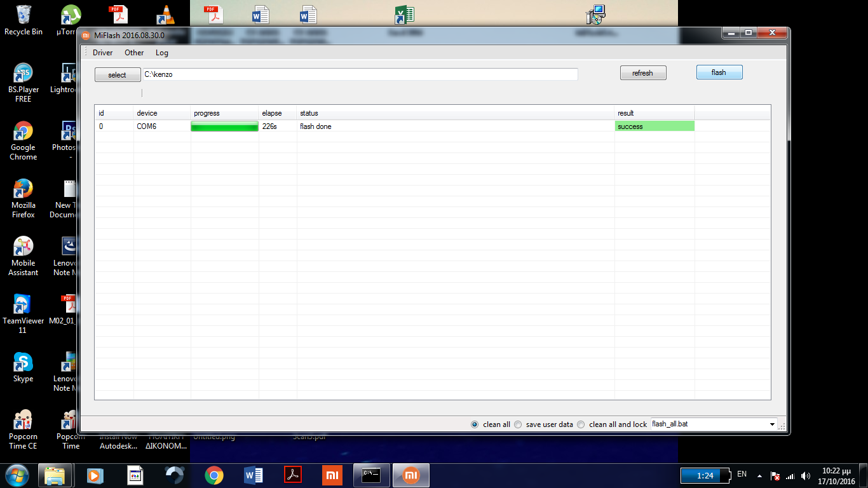This screenshot has height=488, width=868.
Task: Open Recycle Bin on the desktop
Action: click(24, 20)
